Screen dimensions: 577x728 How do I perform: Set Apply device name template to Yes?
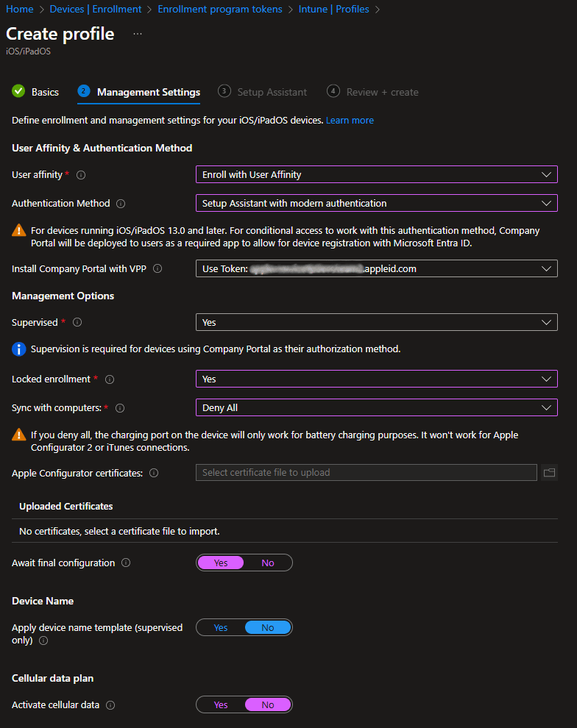pos(220,627)
